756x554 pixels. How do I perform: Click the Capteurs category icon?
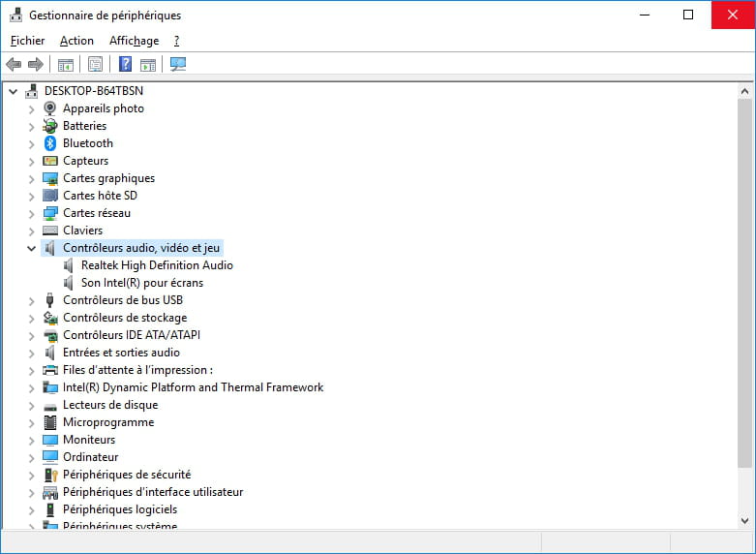pyautogui.click(x=50, y=161)
